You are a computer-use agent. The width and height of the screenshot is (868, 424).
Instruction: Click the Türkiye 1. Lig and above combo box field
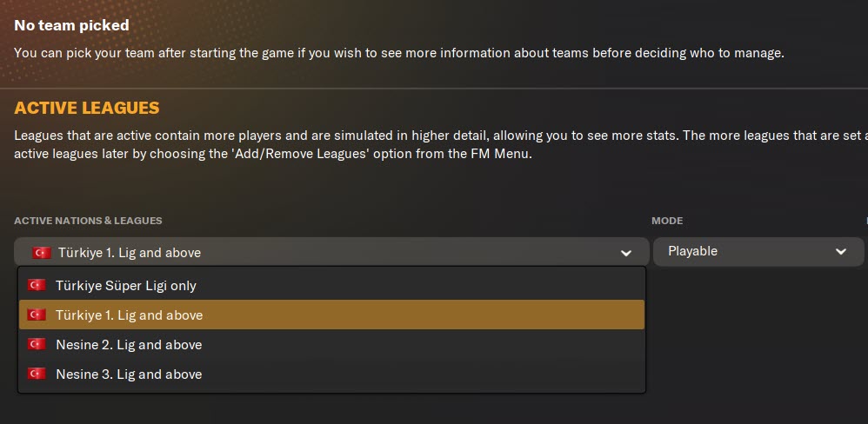[x=331, y=253]
